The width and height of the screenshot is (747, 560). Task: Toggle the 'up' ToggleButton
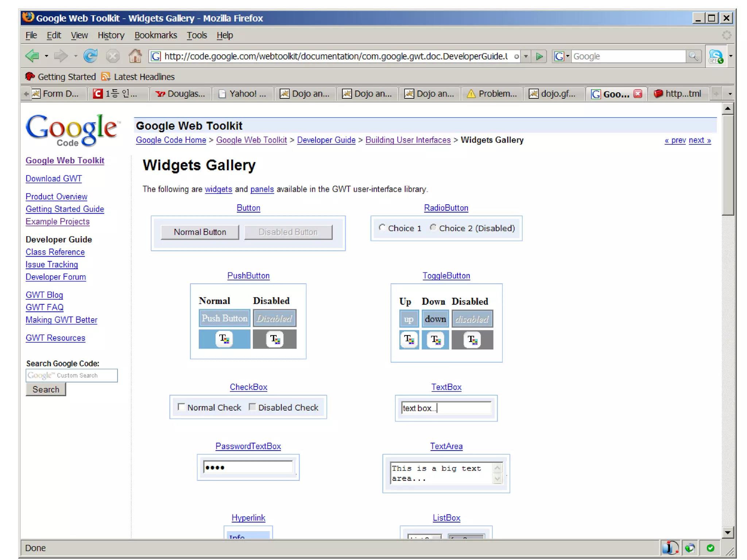[409, 319]
